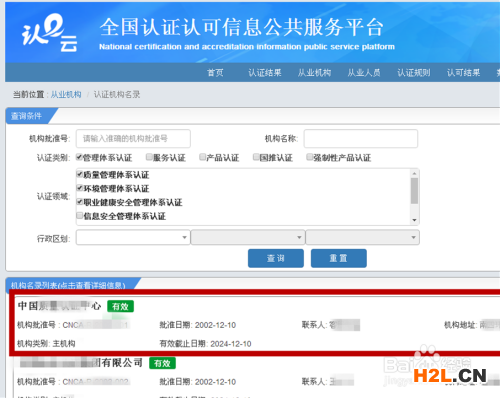This screenshot has height=398, width=500.
Task: Click the 认证领域 list scroll-down arrow
Action: tap(414, 220)
